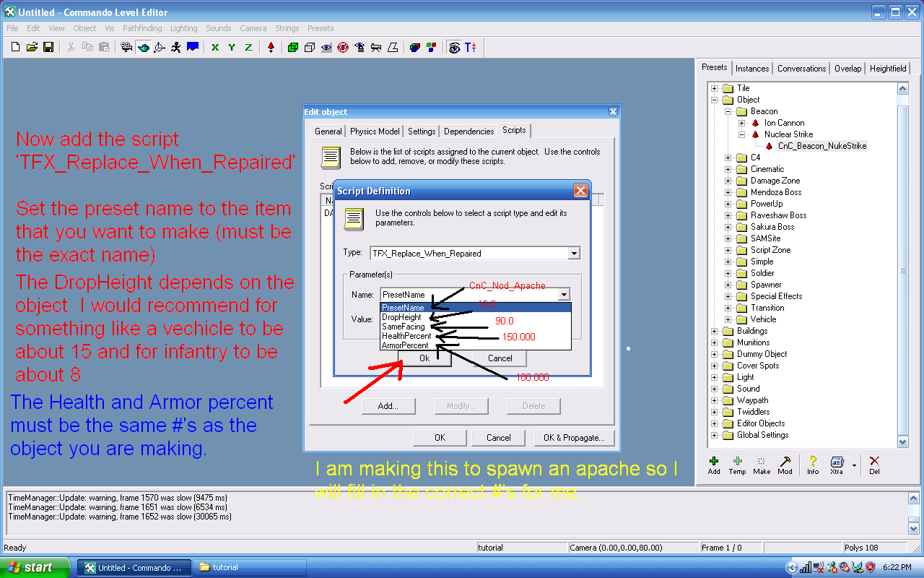Viewport: 924px width, 578px height.
Task: Click the Save file toolbar icon
Action: tap(48, 47)
